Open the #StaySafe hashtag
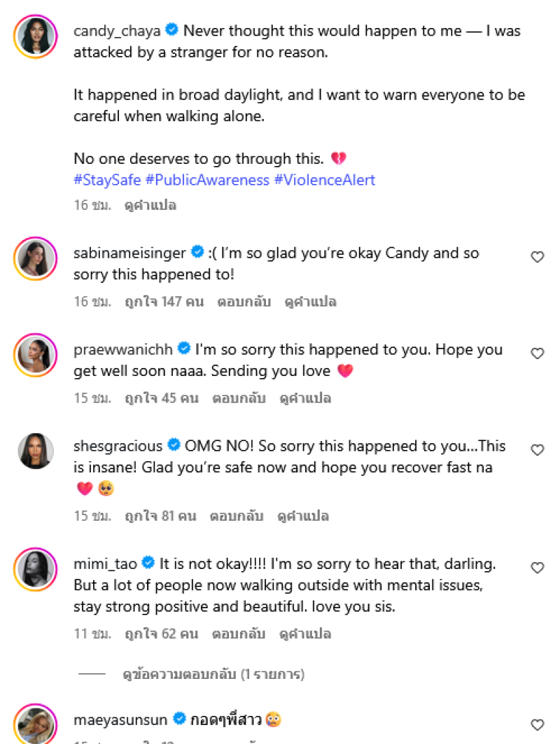This screenshot has width=560, height=744. coord(107,180)
